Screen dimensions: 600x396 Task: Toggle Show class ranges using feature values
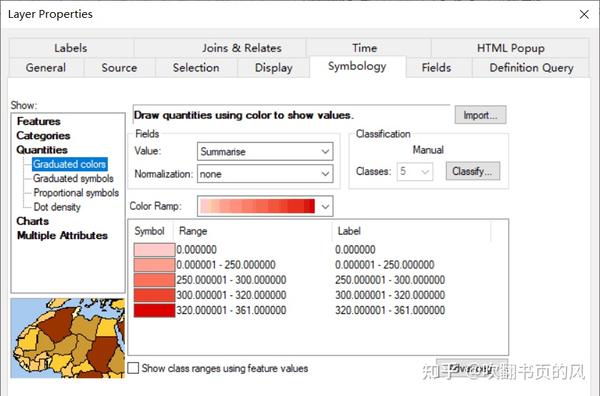(x=133, y=368)
